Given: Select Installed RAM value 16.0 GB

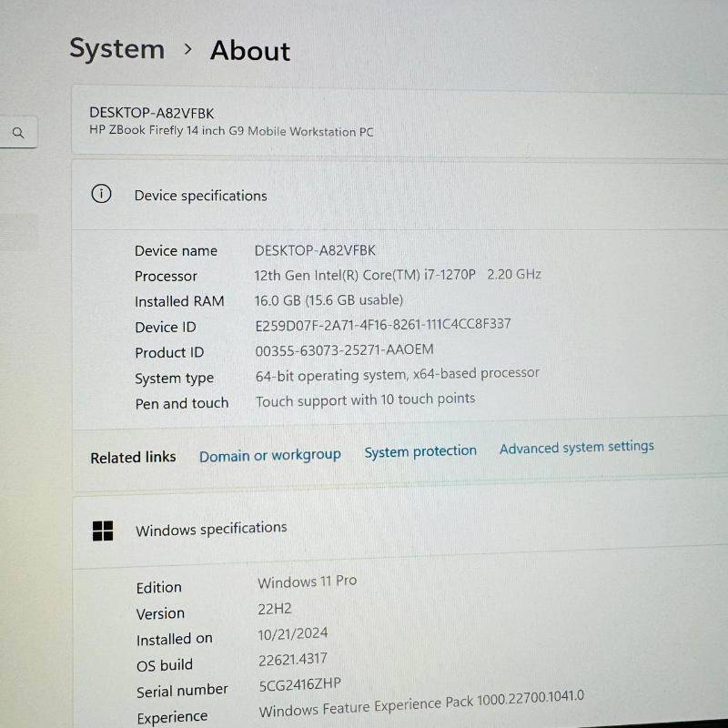Looking at the screenshot, I should click(329, 300).
